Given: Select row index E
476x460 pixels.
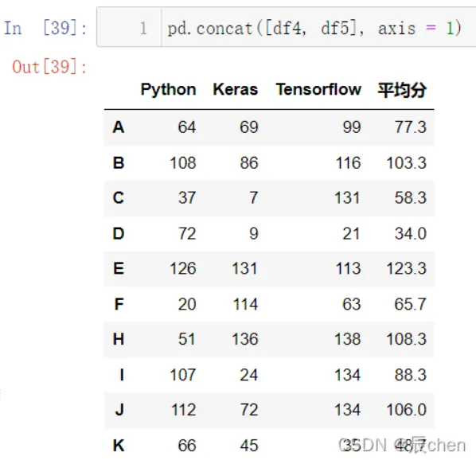Looking at the screenshot, I should point(119,268).
